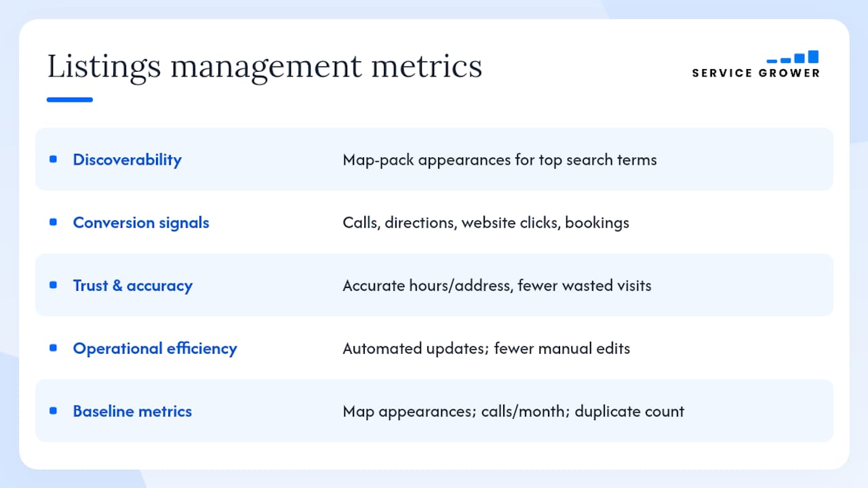The width and height of the screenshot is (868, 488).
Task: Select the 'Conversion signals' label
Action: click(141, 223)
